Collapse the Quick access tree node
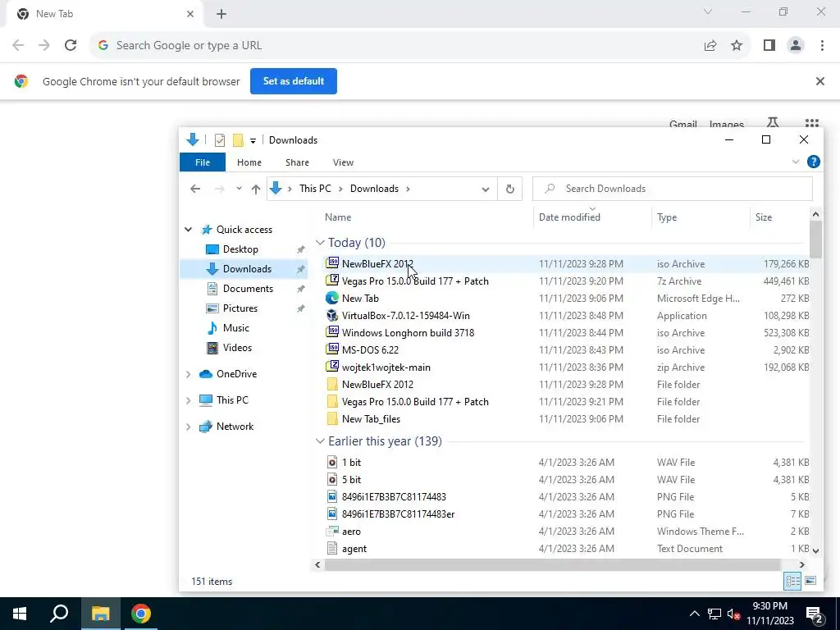The height and width of the screenshot is (630, 840). click(x=188, y=230)
